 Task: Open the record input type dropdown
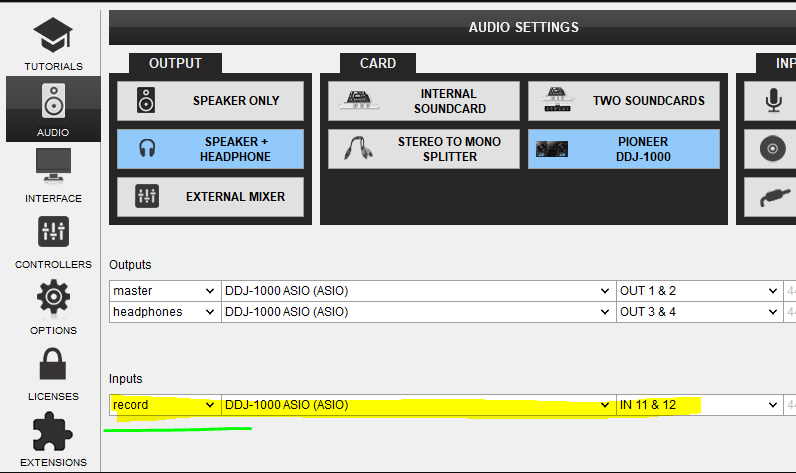(x=165, y=405)
